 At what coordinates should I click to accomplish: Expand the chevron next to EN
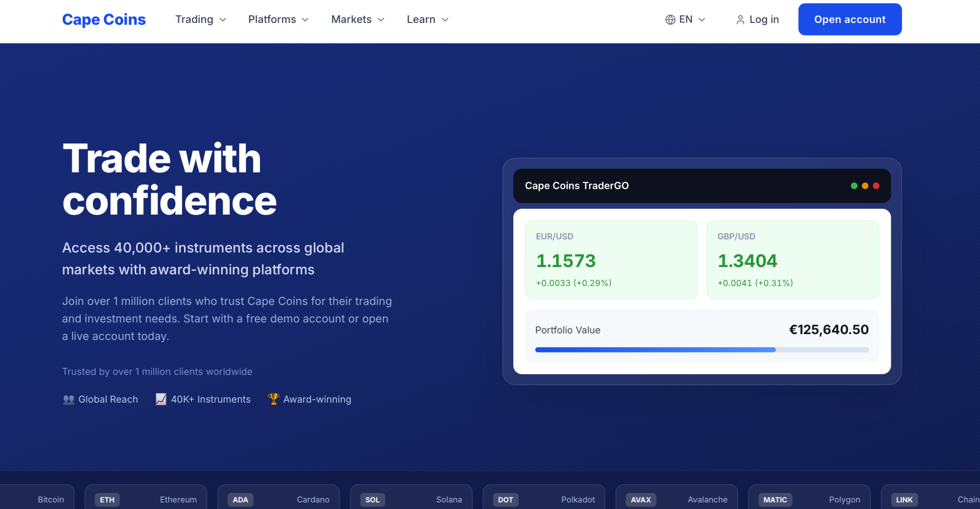tap(702, 20)
